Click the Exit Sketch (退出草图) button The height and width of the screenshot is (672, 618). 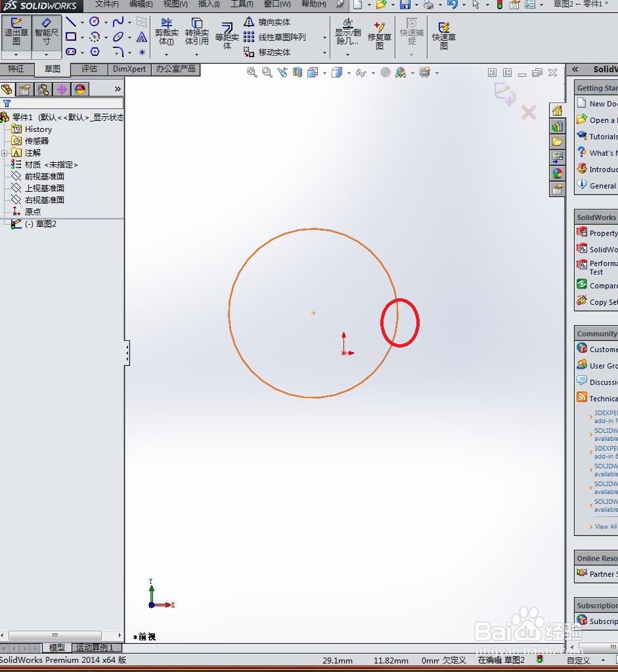point(16,32)
